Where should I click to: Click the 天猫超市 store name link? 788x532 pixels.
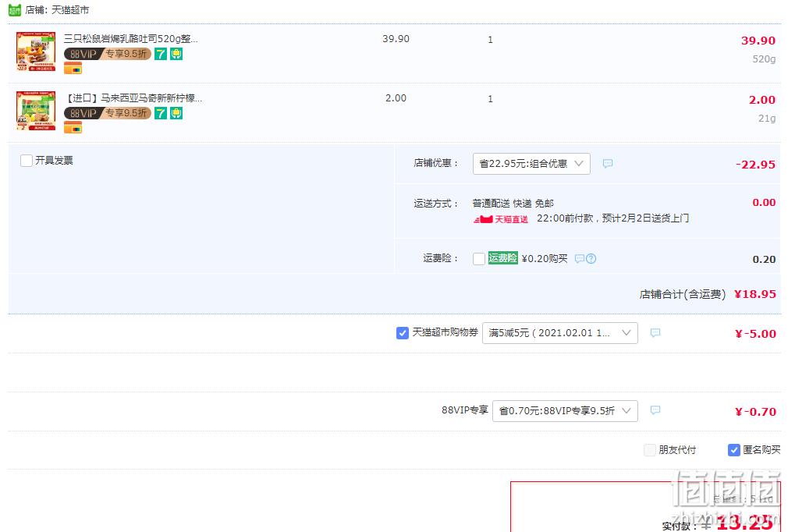[70, 10]
